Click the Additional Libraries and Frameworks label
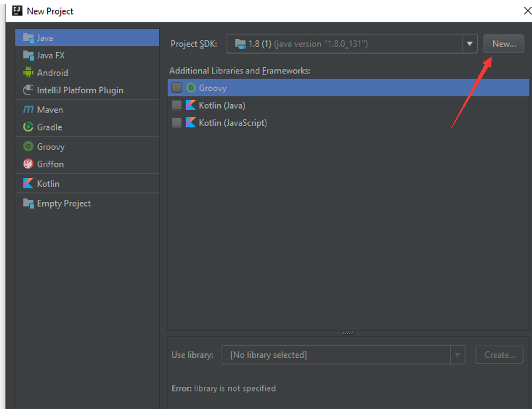This screenshot has height=409, width=532. [240, 71]
